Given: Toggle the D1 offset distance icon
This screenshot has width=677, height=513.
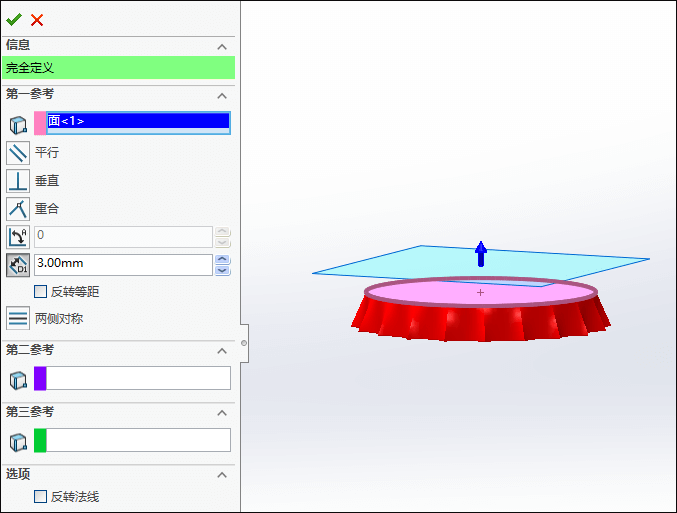Looking at the screenshot, I should tap(18, 265).
